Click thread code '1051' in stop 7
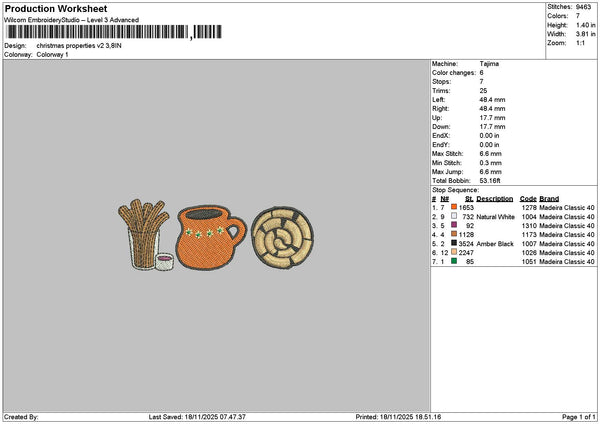Screen dimensions: 600x424 (x=529, y=262)
